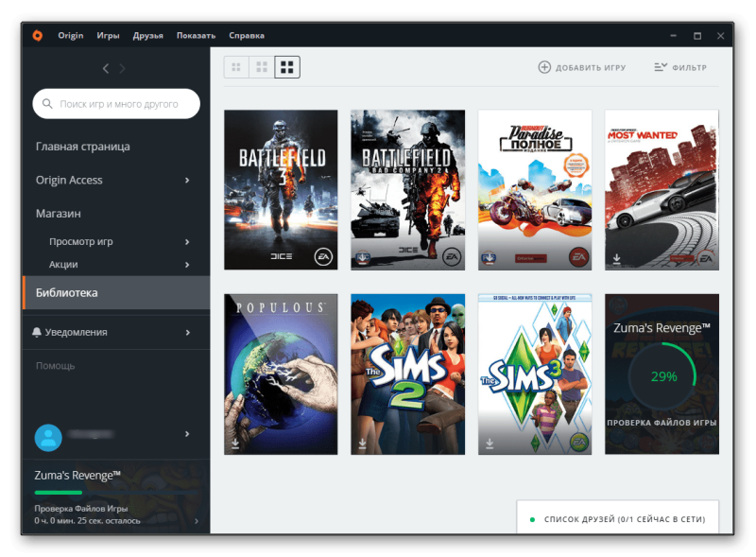This screenshot has width=756, height=557.
Task: Click the blue user avatar icon
Action: 48,438
